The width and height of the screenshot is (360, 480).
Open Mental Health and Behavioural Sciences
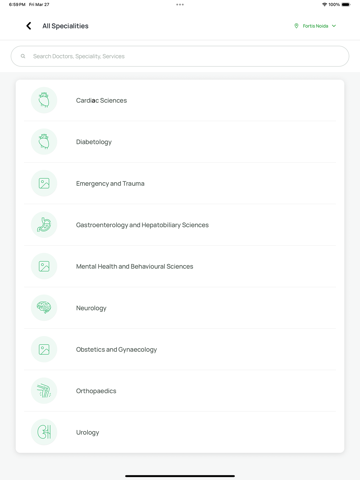coord(180,266)
